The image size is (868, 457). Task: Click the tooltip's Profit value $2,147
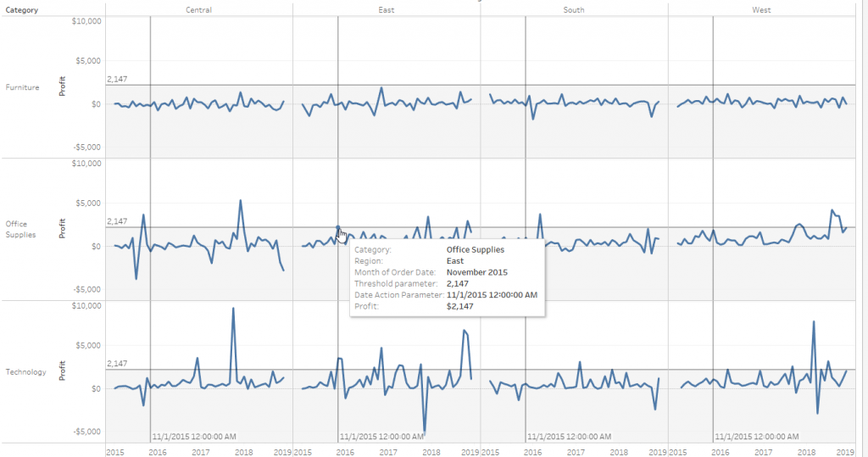pyautogui.click(x=463, y=305)
